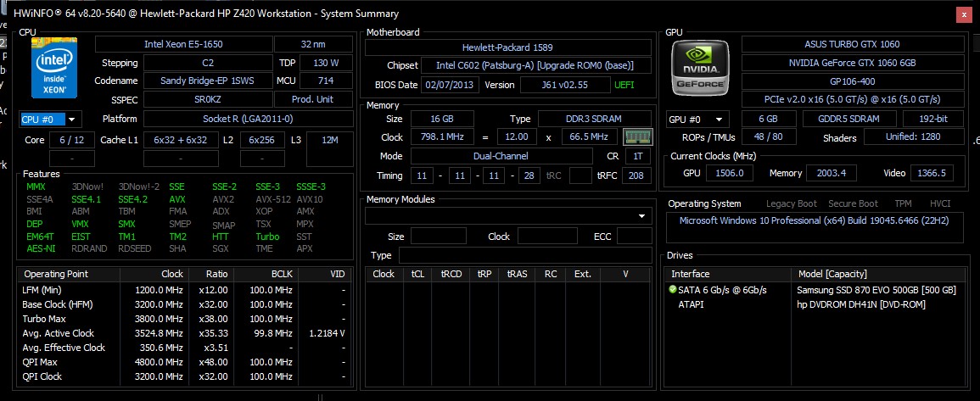Click the Prod. Unit field

(312, 99)
